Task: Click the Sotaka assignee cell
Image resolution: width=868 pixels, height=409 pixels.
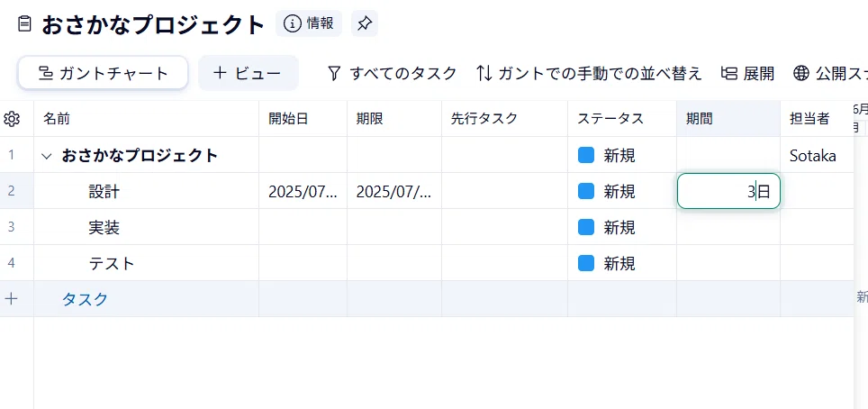Action: 817,155
